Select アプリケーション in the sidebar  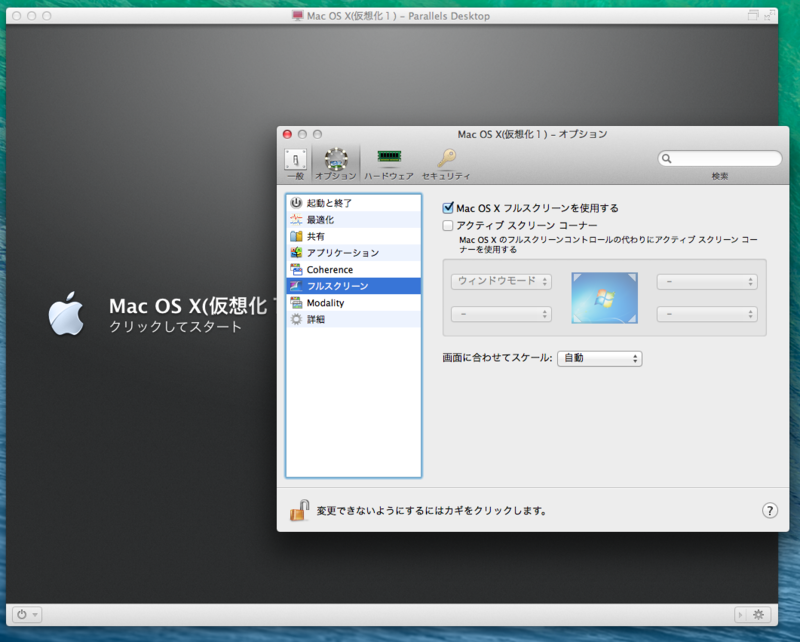pos(354,253)
